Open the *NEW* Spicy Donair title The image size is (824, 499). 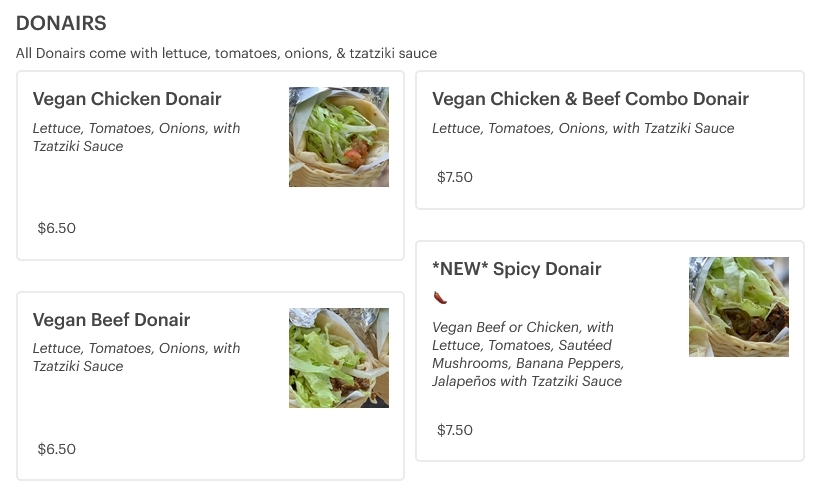click(517, 269)
